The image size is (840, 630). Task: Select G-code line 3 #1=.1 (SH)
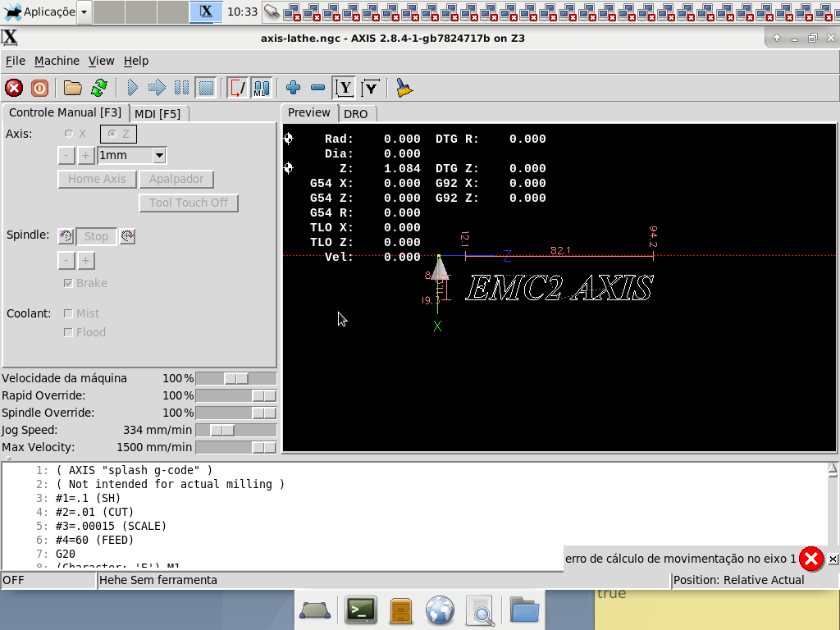tap(88, 498)
